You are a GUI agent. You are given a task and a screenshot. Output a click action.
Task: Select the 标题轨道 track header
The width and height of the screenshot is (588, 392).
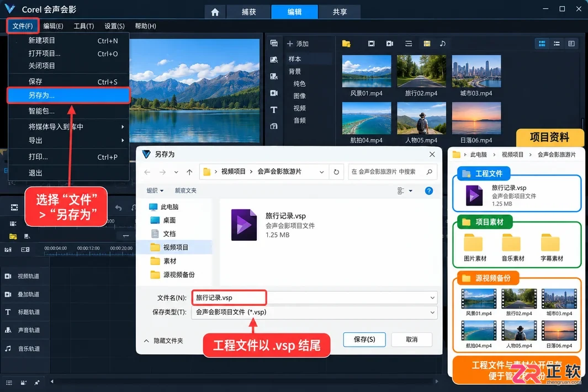coord(25,312)
